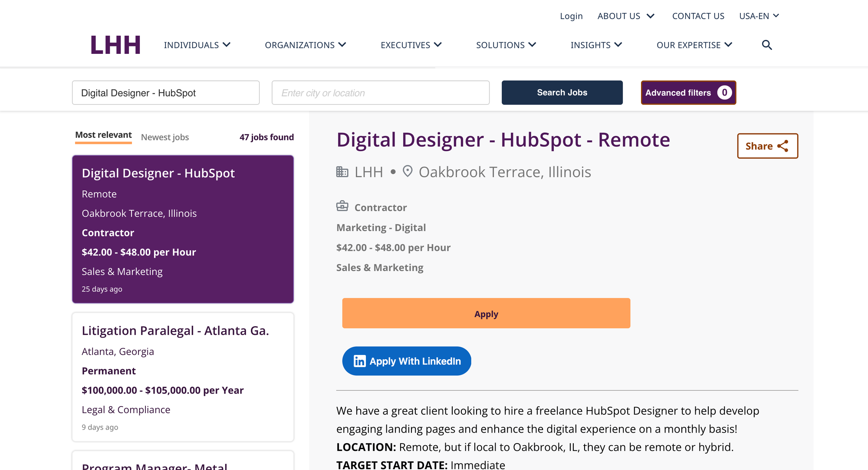The image size is (868, 470).
Task: Select the Most relevant tab
Action: (103, 135)
